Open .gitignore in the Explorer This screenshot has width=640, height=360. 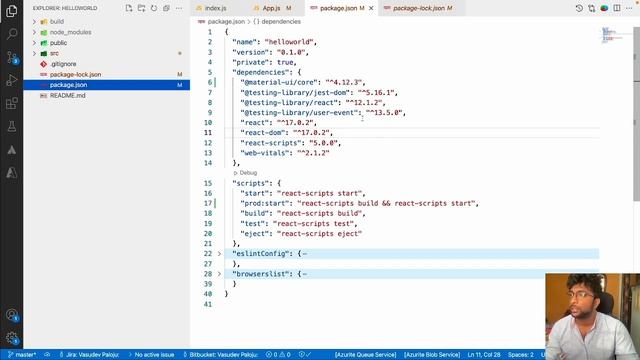point(63,64)
